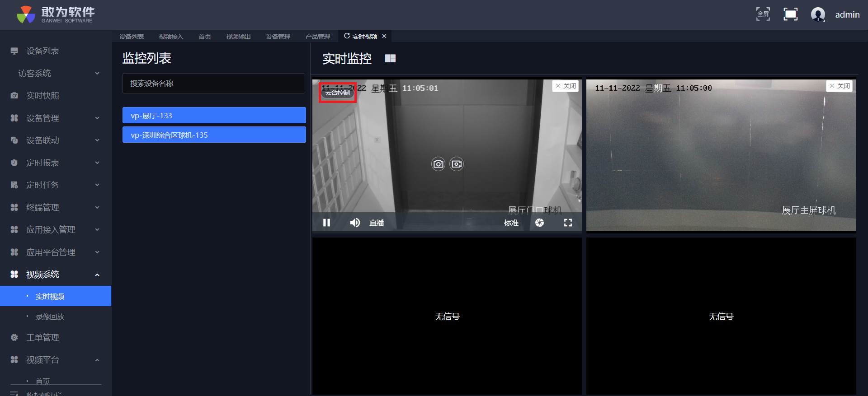Click the 云台控制 button on the video

338,93
